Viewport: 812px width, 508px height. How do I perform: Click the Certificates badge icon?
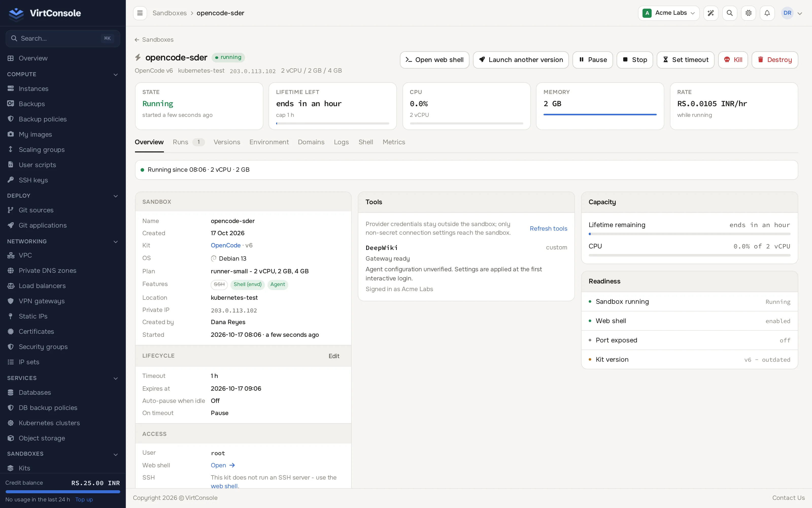pyautogui.click(x=11, y=332)
